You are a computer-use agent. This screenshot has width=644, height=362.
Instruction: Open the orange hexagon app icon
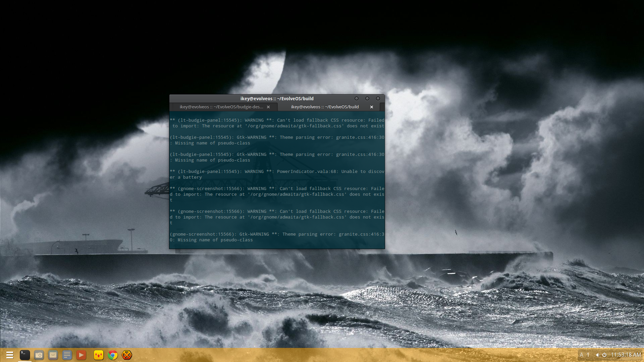[127, 355]
